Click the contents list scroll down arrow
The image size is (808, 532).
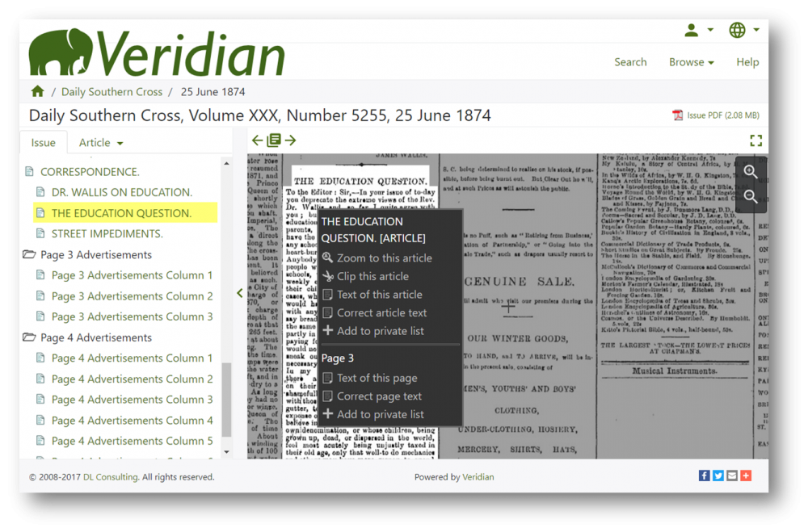227,452
